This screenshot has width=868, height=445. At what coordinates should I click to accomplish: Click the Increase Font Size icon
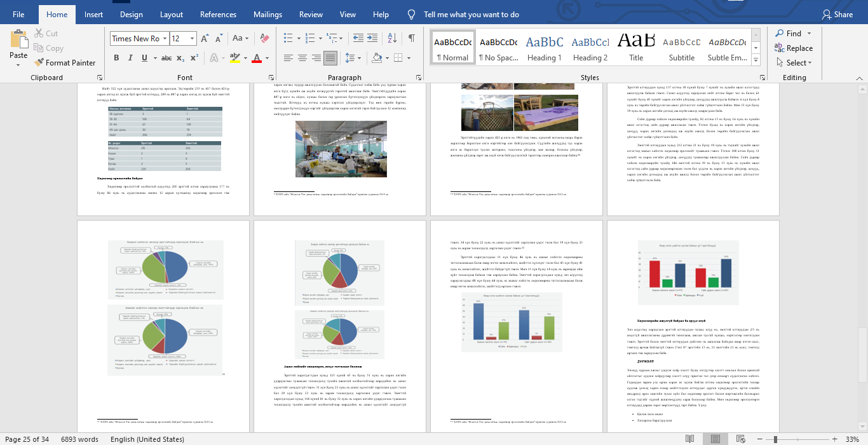[205, 39]
